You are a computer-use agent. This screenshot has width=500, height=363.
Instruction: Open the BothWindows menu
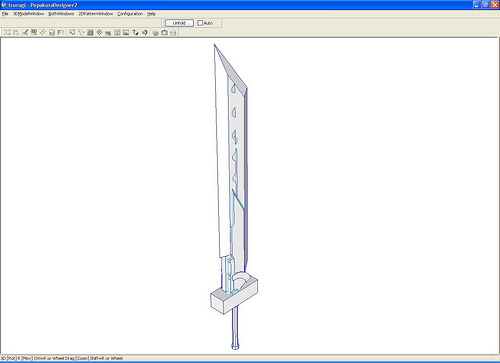click(x=61, y=14)
